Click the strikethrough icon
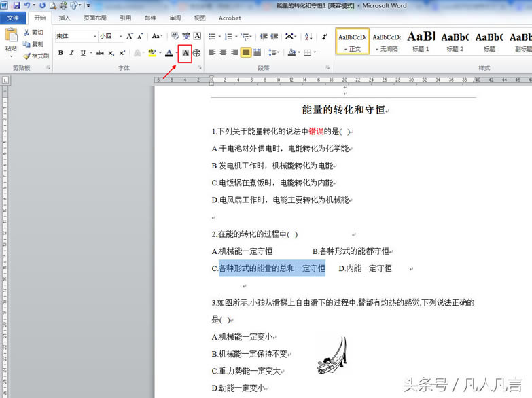 click(x=100, y=53)
